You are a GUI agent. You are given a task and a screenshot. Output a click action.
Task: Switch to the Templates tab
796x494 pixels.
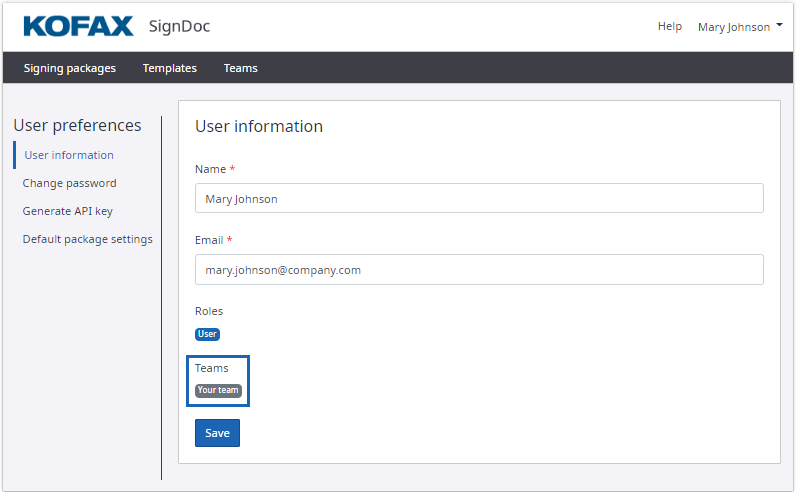(x=170, y=68)
